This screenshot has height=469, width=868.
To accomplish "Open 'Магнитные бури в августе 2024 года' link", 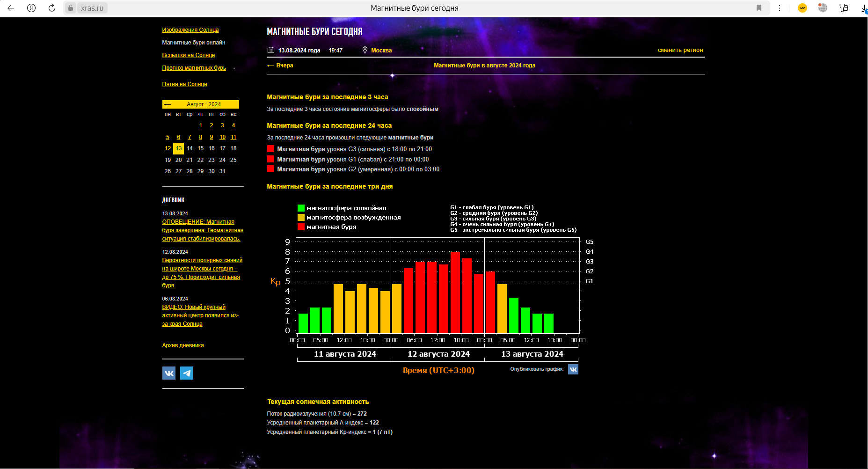I will (x=484, y=66).
